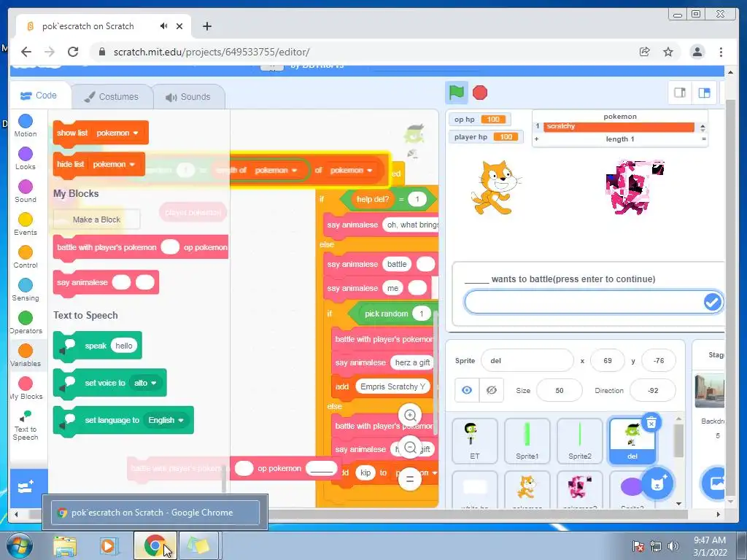Select the ET sprite thumbnail

click(x=474, y=441)
